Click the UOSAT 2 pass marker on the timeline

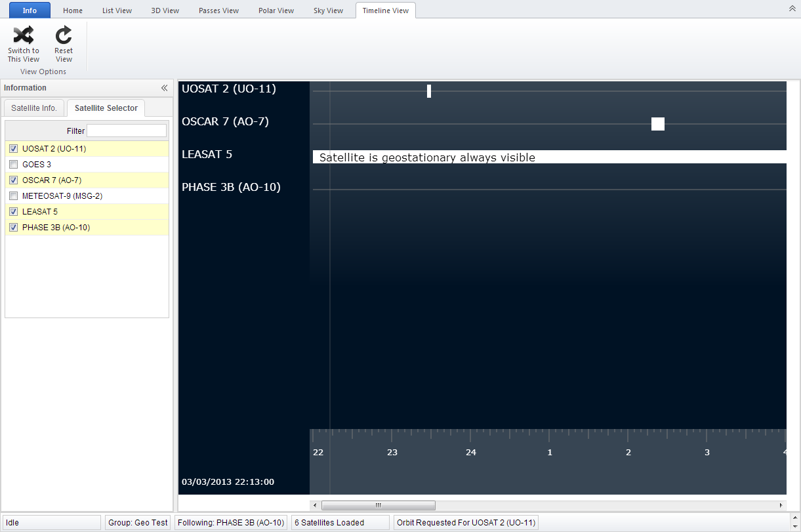point(429,91)
